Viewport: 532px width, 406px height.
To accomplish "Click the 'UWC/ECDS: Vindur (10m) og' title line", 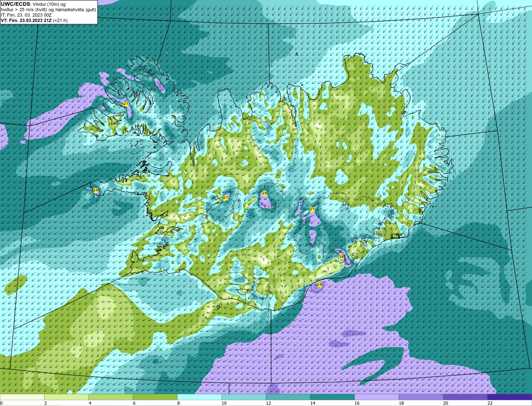I will [33, 4].
